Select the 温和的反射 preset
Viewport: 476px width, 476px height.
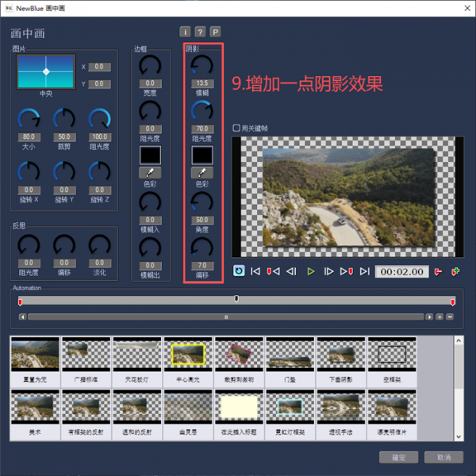(137, 414)
